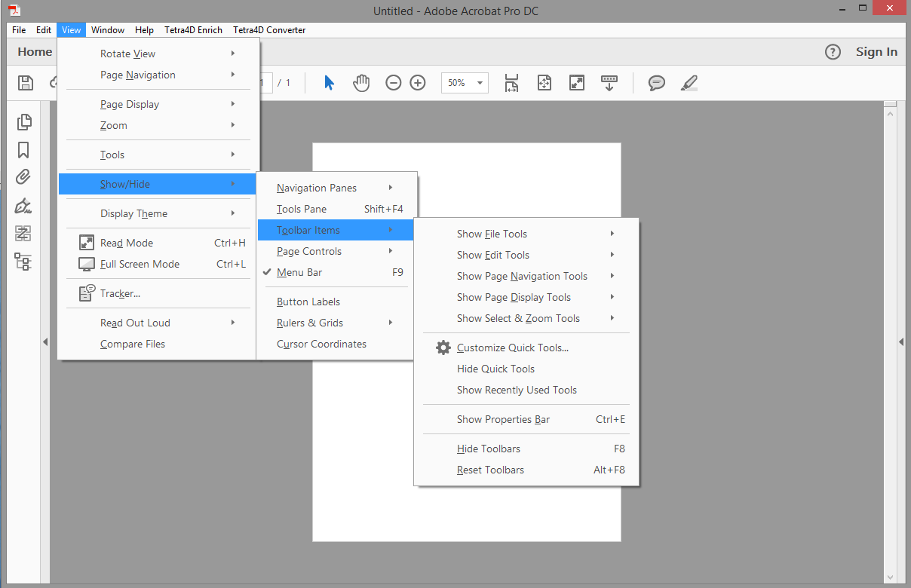The width and height of the screenshot is (911, 588).
Task: Click the Zoom Out minus icon
Action: pos(393,83)
